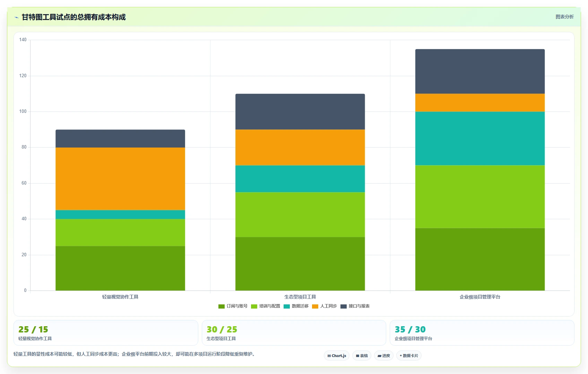Click the orange 人工同步 segment of 轻量视觉协作工具 bar
Image resolution: width=588 pixels, height=374 pixels.
(120, 179)
